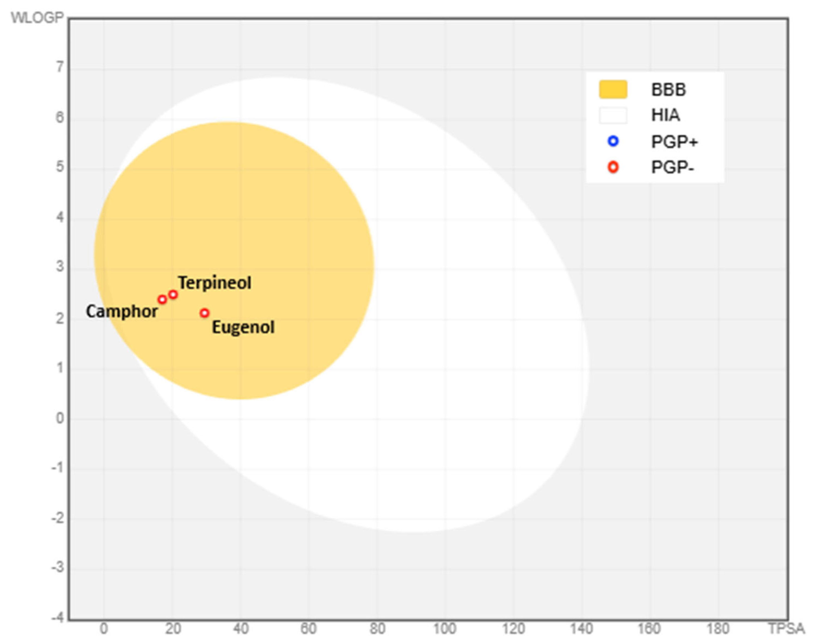Click the PGP- legend text
Viewport: 814px width, 644px height.
pyautogui.click(x=672, y=167)
